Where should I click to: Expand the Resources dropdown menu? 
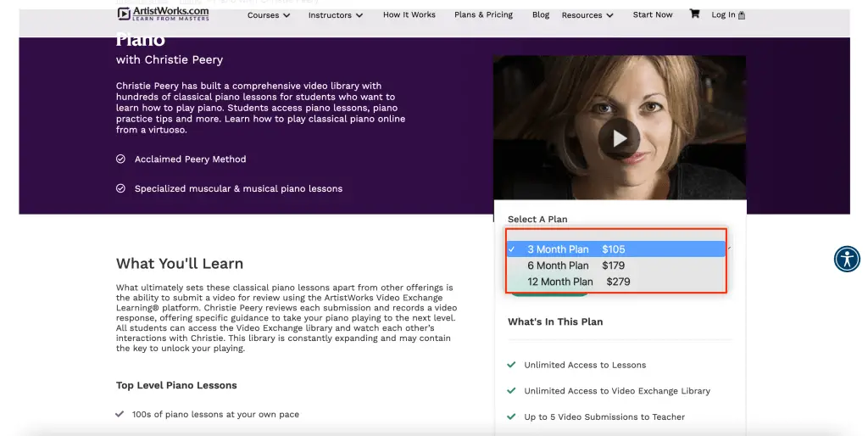(x=587, y=15)
